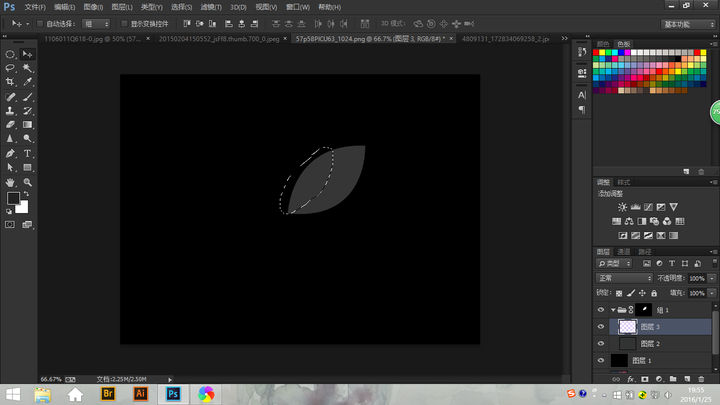Select the Dodge tool

point(28,138)
